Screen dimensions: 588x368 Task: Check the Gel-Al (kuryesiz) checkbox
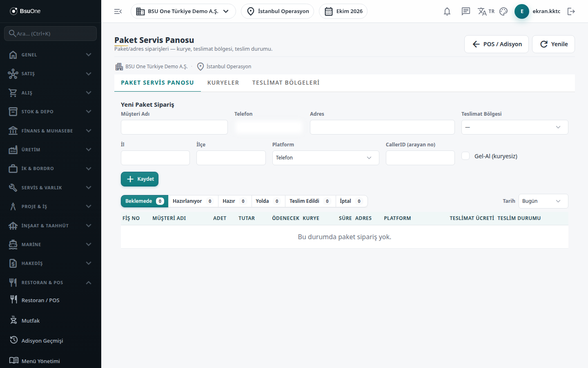coord(465,156)
